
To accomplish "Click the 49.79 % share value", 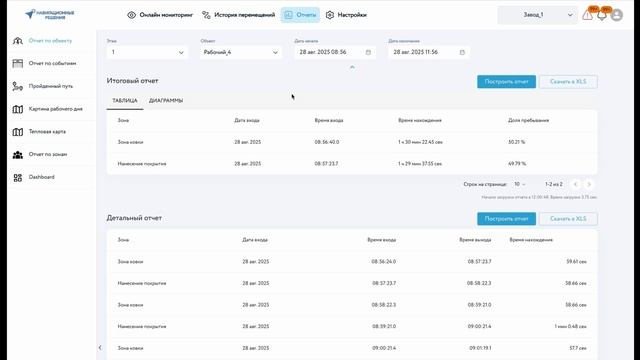I will [x=517, y=164].
